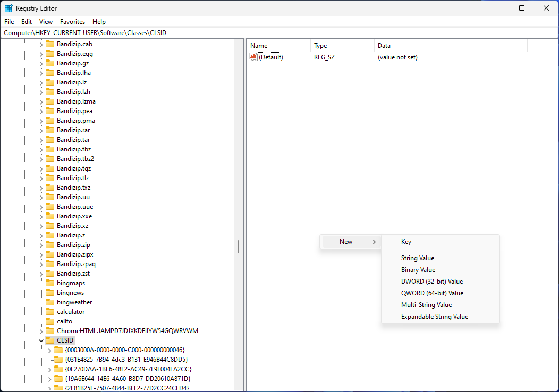Choose QWORD (64-bit) Value
This screenshot has height=392, width=559.
(441, 293)
